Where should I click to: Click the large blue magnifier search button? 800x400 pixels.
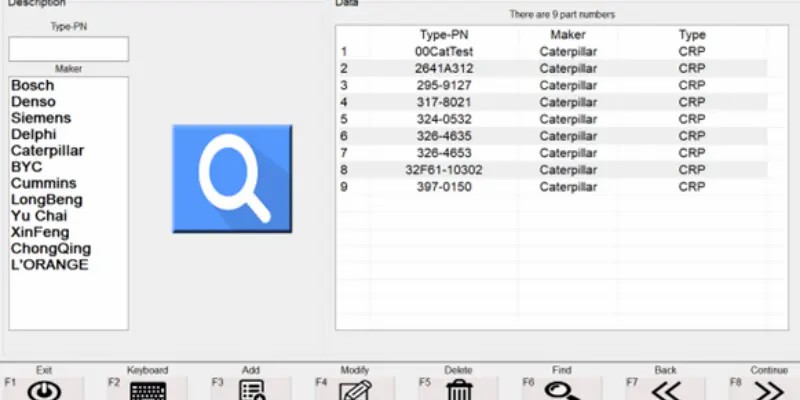point(232,178)
